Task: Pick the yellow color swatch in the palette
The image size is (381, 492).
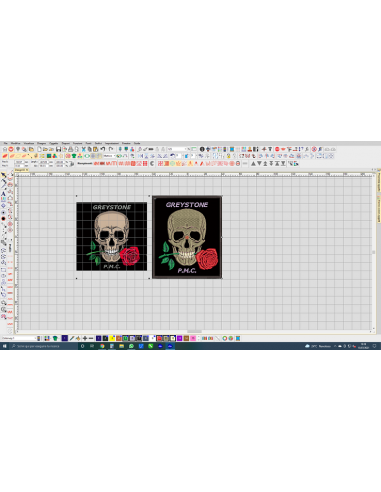Action: (112, 338)
